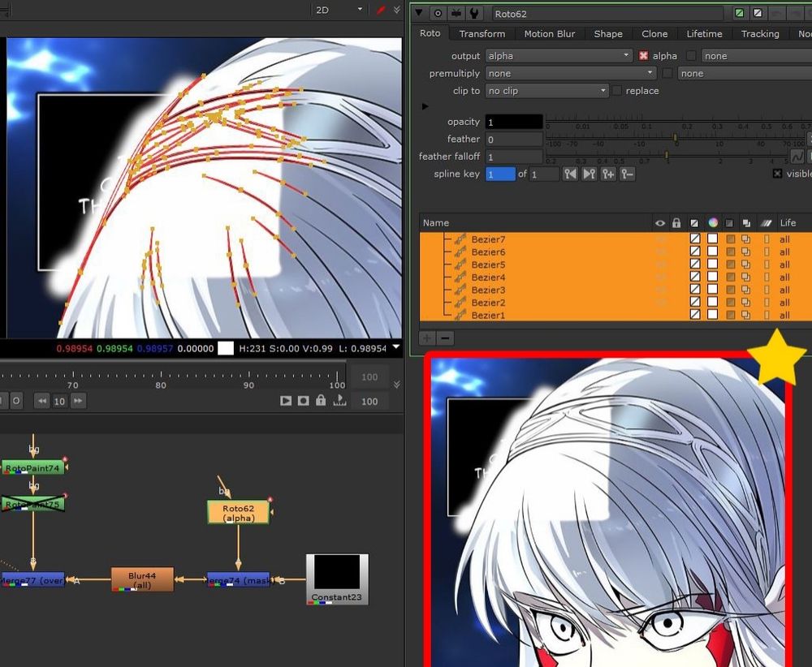Click the red pen icon in the viewer top bar

[x=381, y=10]
